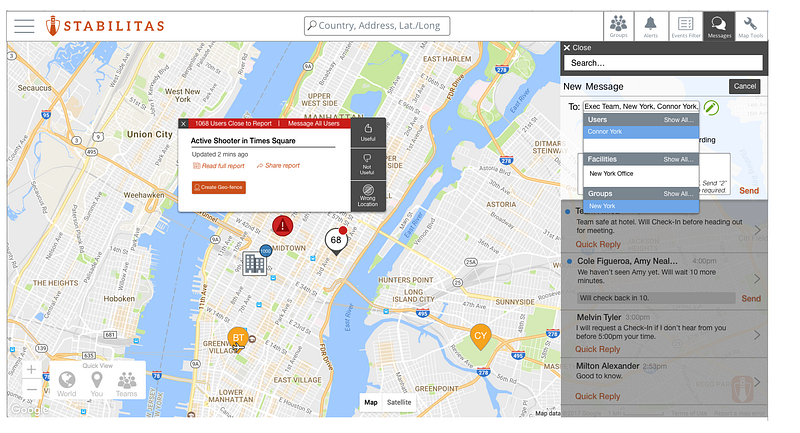Click Message All Users
800x433 pixels.
click(x=313, y=123)
